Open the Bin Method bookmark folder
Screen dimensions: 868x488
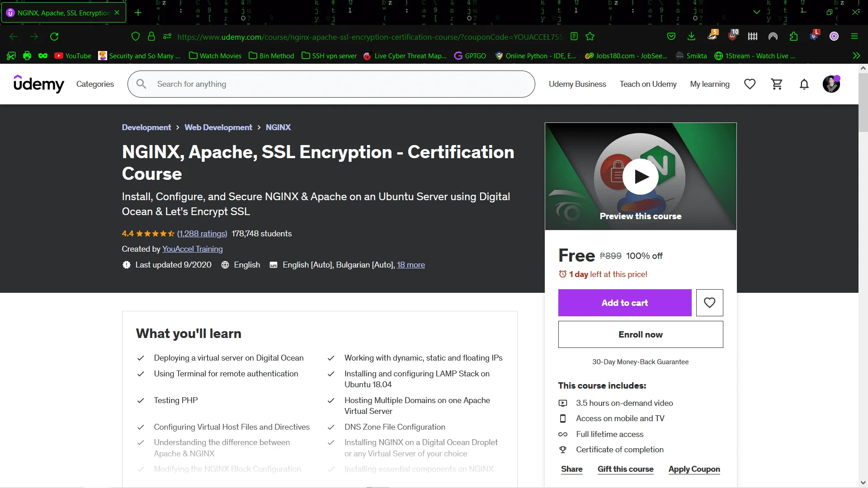tap(271, 56)
